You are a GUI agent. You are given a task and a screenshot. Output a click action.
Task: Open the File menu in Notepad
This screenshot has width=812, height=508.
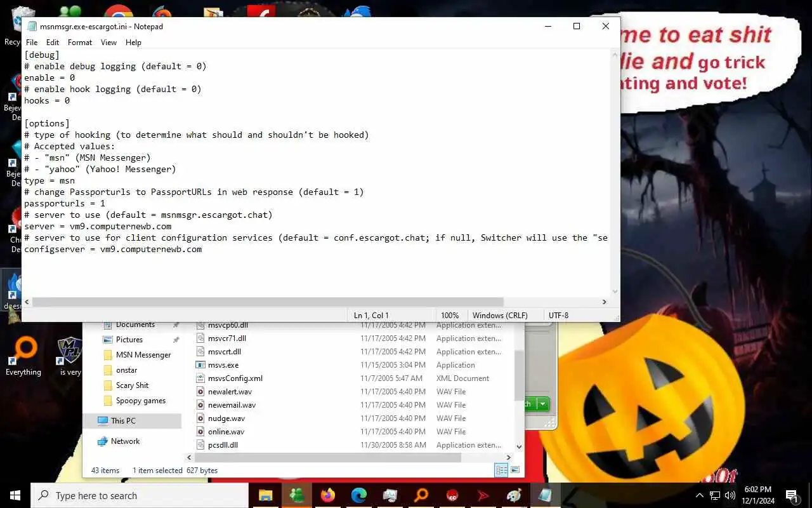pos(32,43)
